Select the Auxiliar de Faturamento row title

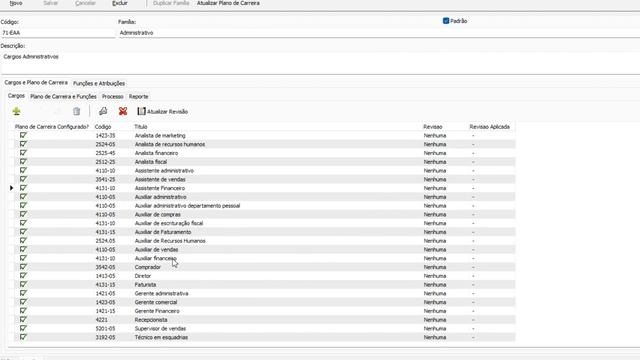point(163,232)
